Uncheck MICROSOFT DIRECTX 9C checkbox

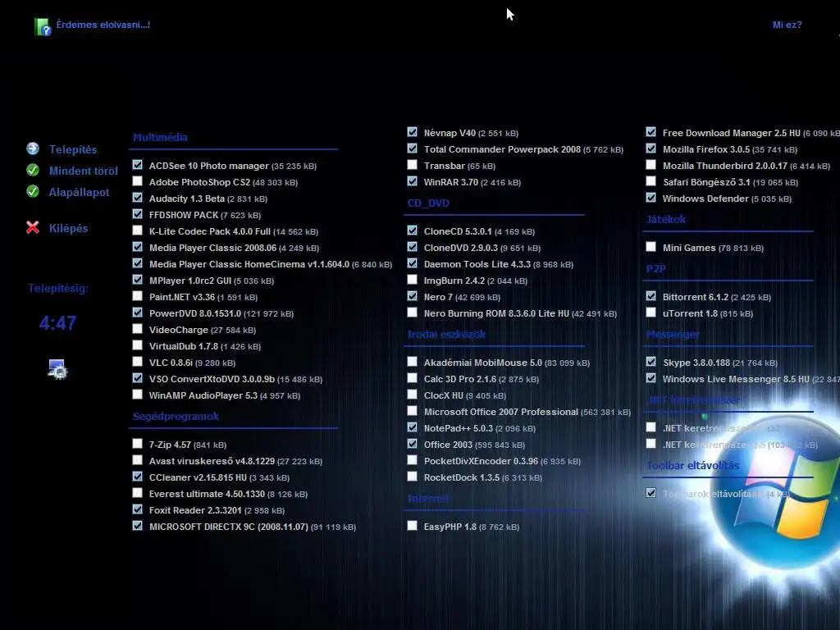pos(138,526)
